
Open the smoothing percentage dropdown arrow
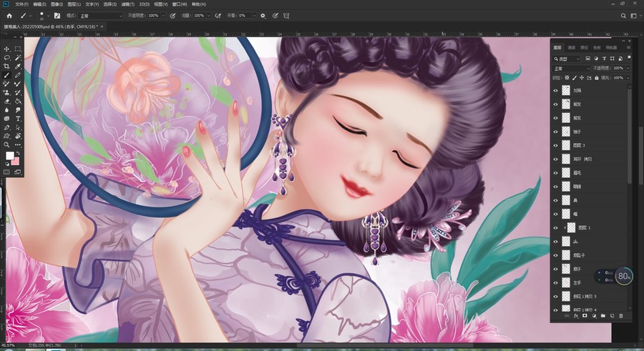pyautogui.click(x=254, y=16)
